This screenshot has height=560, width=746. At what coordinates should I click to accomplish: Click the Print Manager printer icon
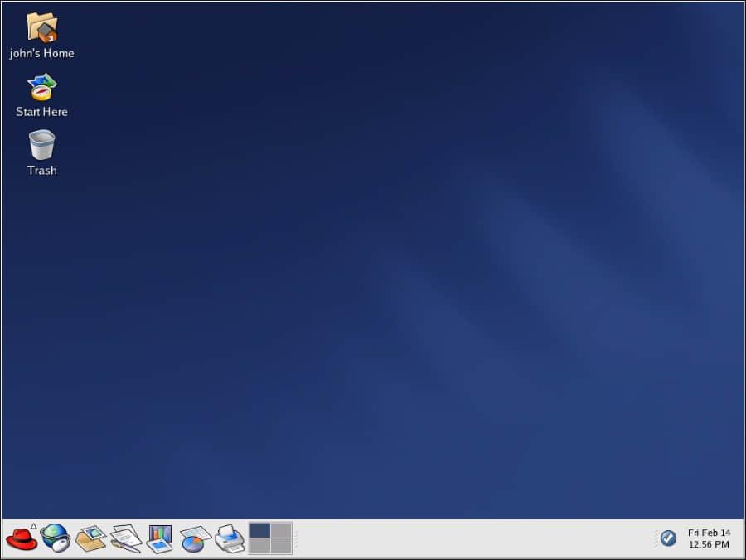coord(230,539)
